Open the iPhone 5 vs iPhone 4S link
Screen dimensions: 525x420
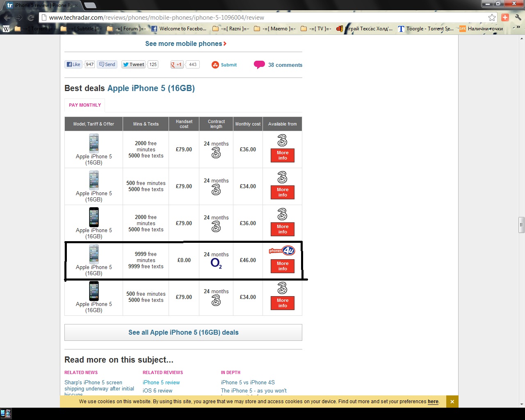point(248,383)
